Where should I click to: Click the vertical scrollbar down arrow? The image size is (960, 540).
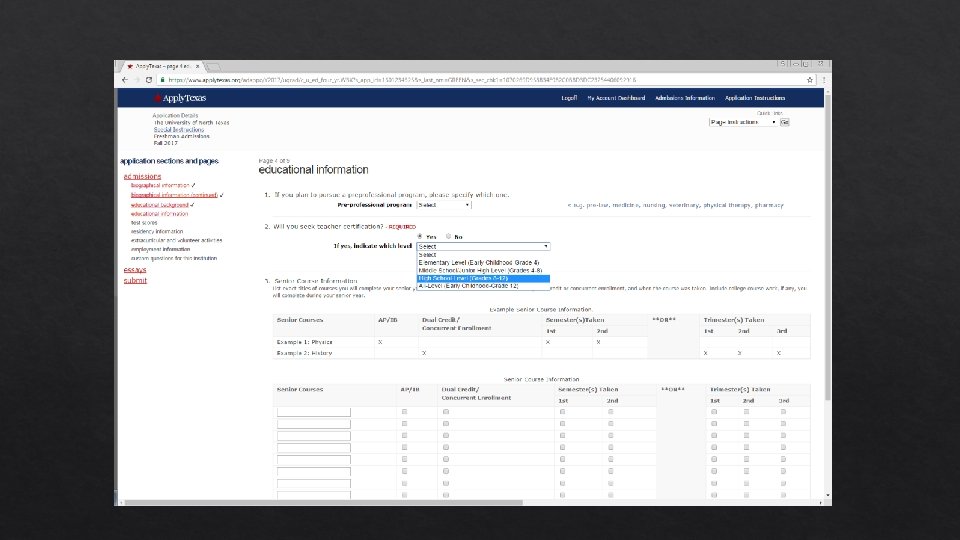click(x=828, y=495)
